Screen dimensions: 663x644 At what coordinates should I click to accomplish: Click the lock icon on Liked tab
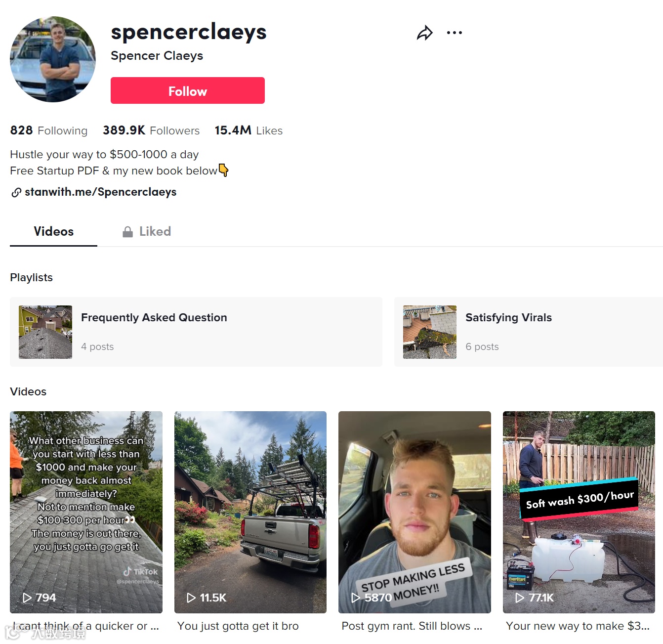(127, 232)
